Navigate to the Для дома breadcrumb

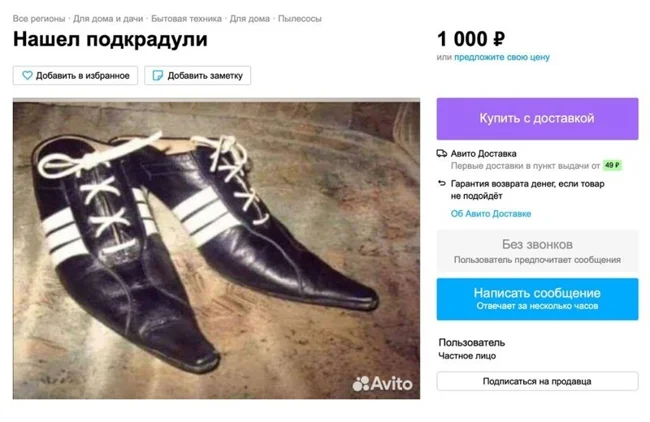[x=249, y=18]
